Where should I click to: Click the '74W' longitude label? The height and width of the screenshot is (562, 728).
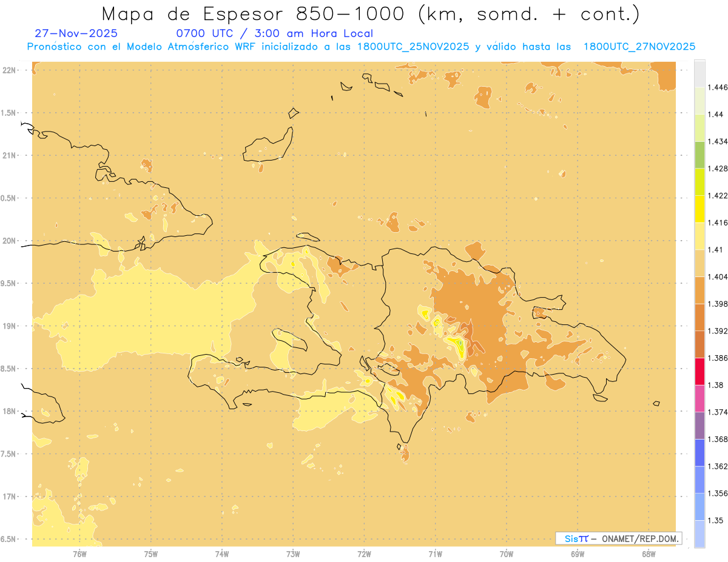click(222, 554)
